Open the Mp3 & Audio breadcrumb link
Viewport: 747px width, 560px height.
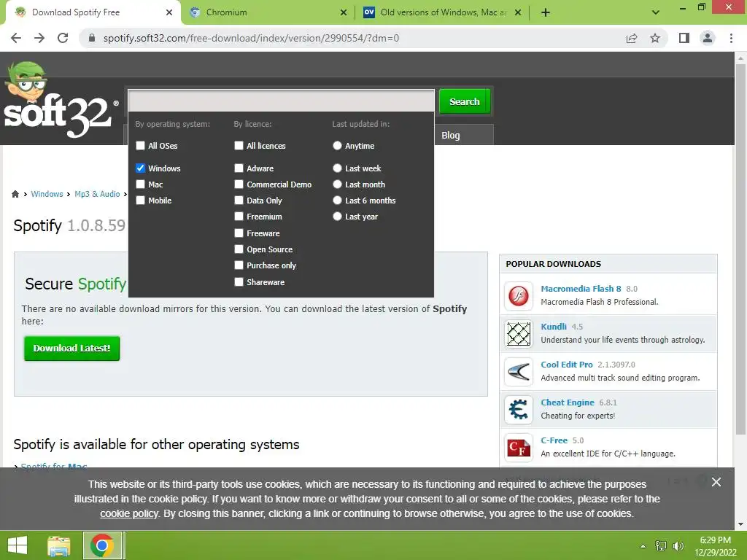[97, 194]
